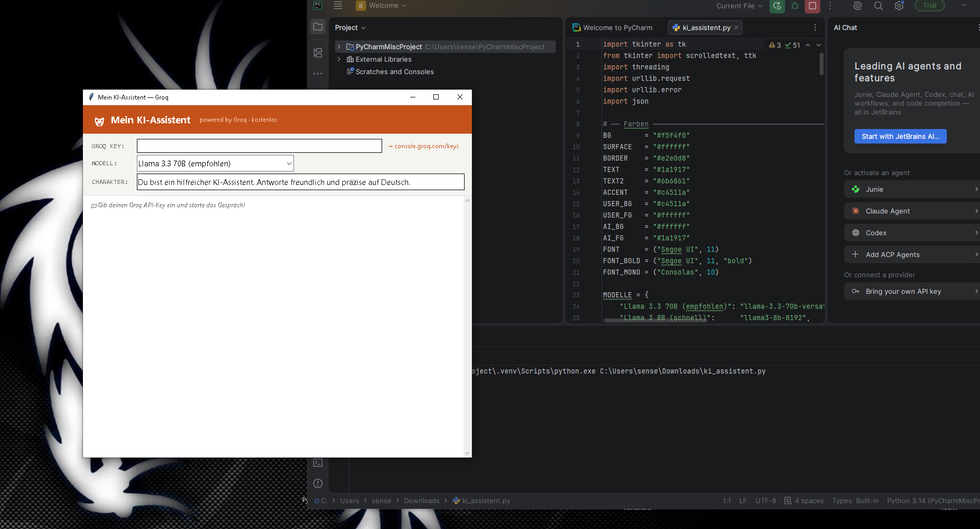Click the Groq Key input field

(259, 146)
